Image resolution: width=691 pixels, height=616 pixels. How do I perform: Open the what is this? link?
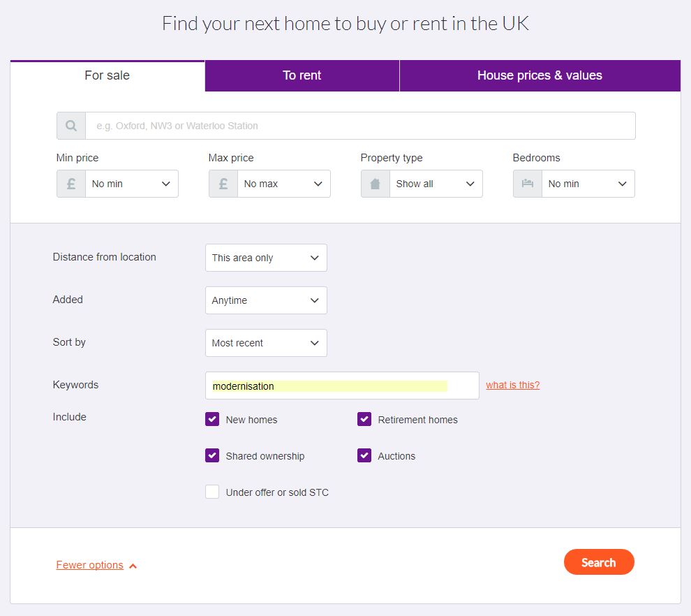[512, 385]
